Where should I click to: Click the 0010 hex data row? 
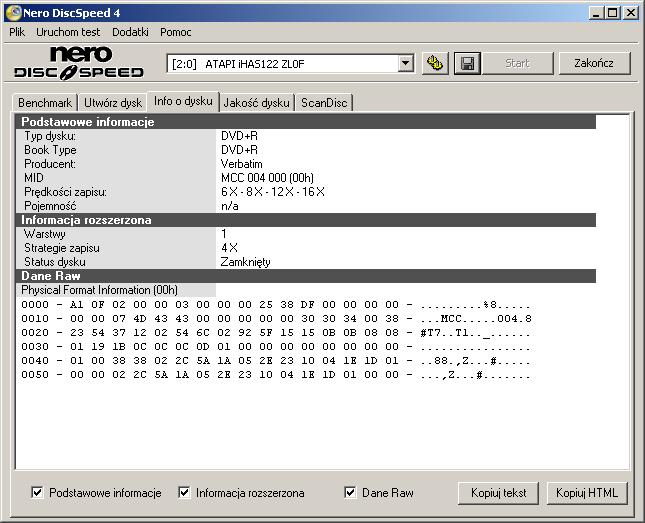276,319
